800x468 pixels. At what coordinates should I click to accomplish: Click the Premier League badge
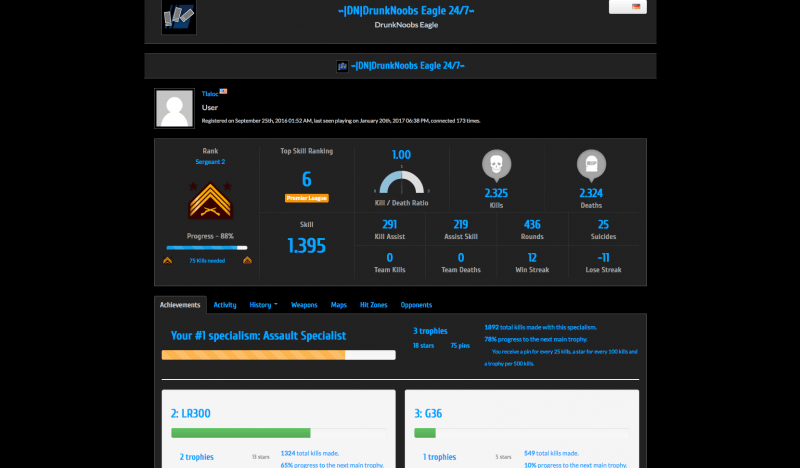(306, 198)
